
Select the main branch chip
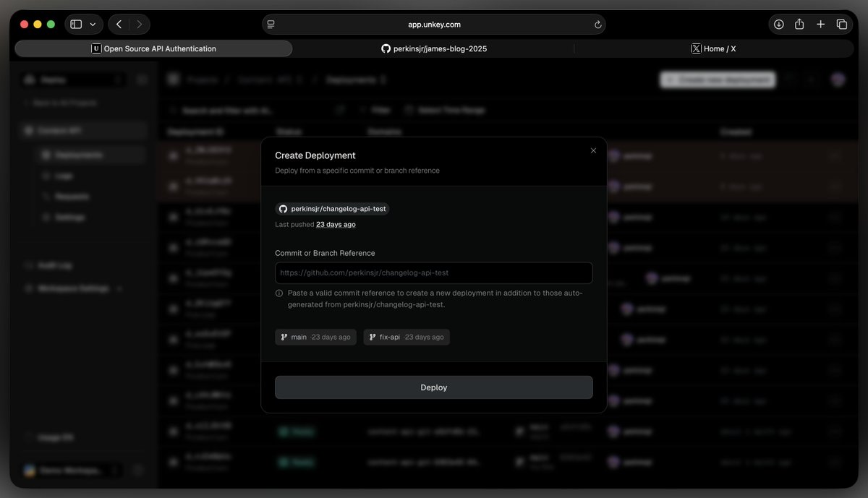(x=315, y=337)
